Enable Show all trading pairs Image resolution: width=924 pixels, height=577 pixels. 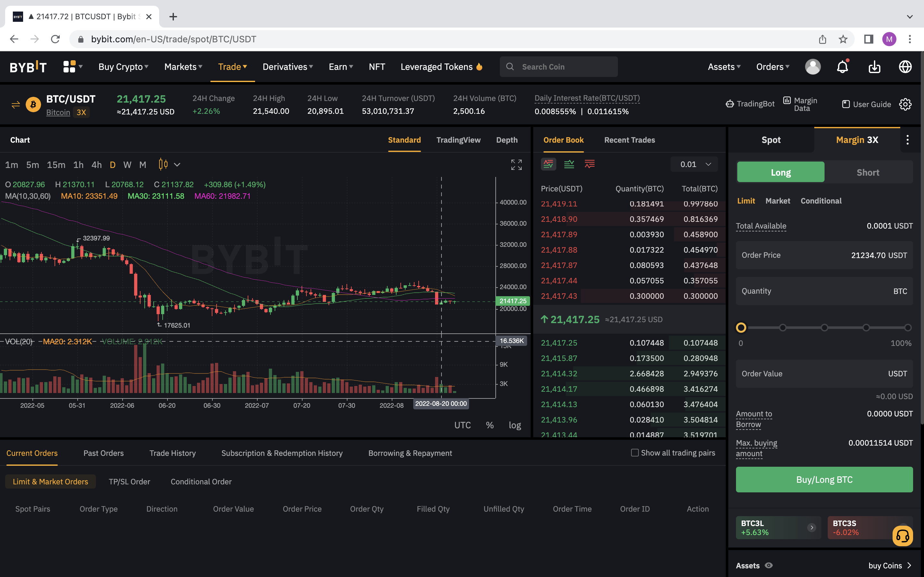pos(635,453)
